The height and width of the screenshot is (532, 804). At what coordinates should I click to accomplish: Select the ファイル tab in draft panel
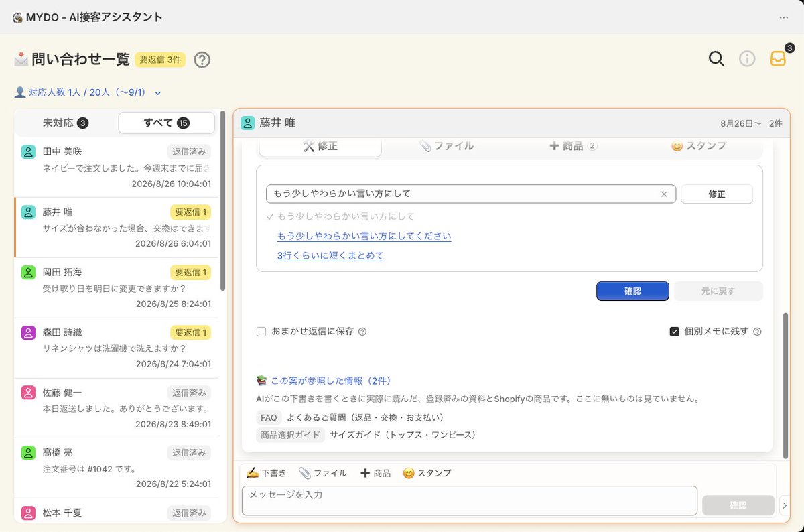tap(446, 146)
